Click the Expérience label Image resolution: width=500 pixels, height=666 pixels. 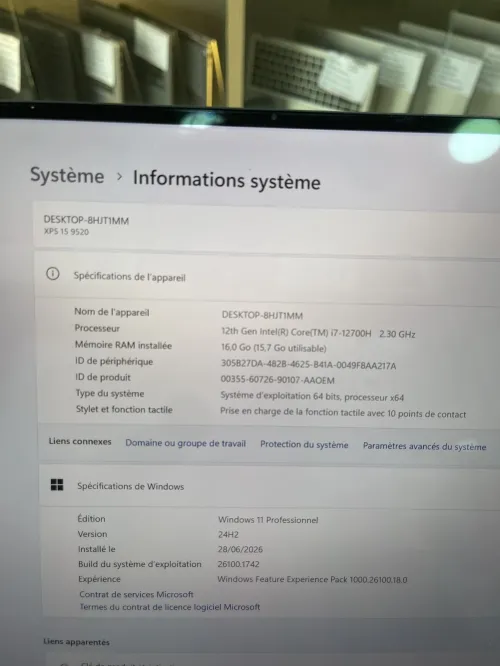(99, 579)
